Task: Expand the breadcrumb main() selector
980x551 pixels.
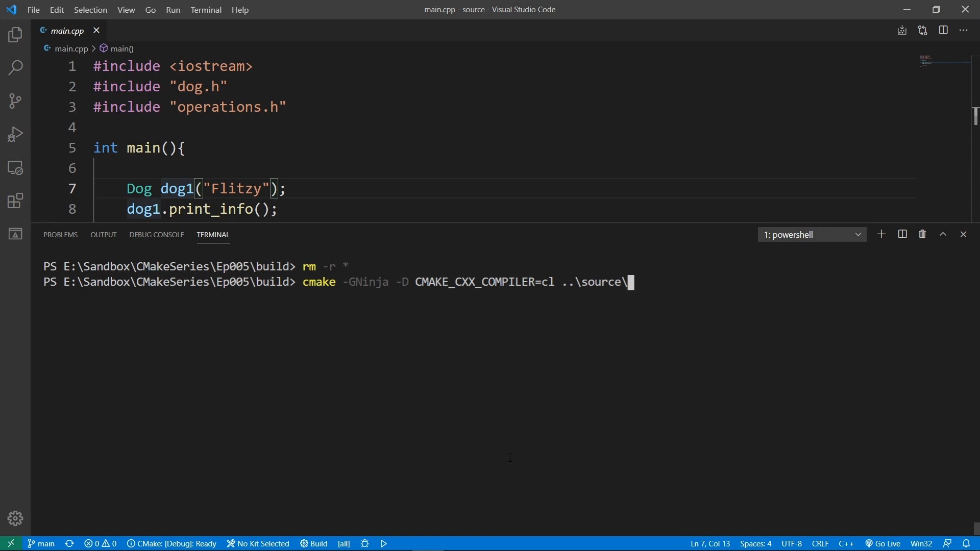Action: point(121,48)
